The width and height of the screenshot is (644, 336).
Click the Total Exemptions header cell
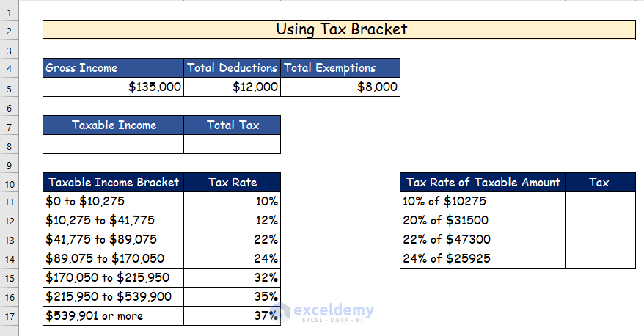click(x=340, y=68)
